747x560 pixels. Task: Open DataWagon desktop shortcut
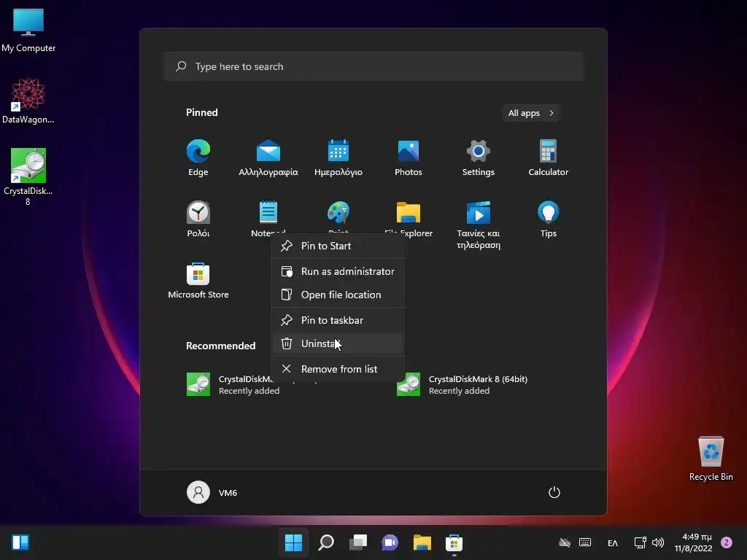click(x=28, y=101)
